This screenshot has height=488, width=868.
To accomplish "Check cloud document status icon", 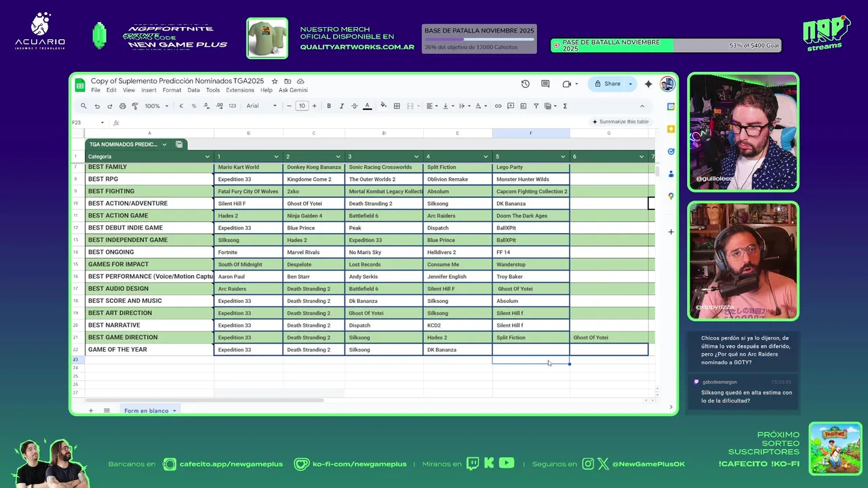I will 300,81.
